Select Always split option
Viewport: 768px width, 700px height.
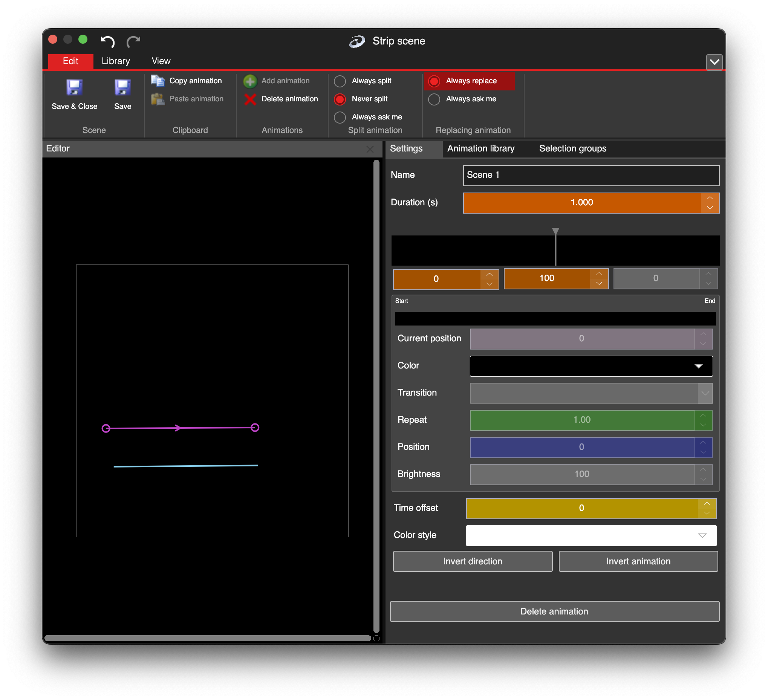tap(340, 81)
